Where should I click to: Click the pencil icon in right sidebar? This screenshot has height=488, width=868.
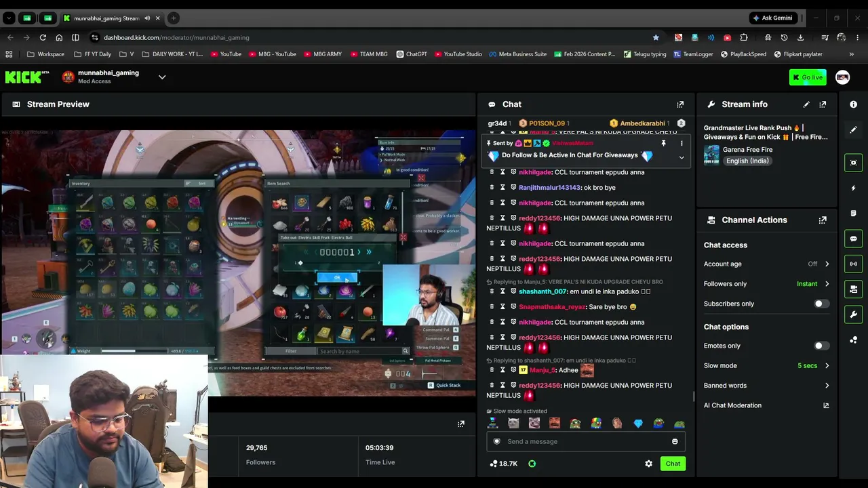(854, 129)
